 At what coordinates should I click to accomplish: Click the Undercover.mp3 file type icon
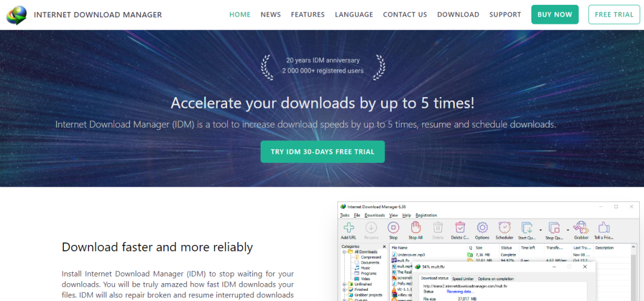click(x=394, y=255)
